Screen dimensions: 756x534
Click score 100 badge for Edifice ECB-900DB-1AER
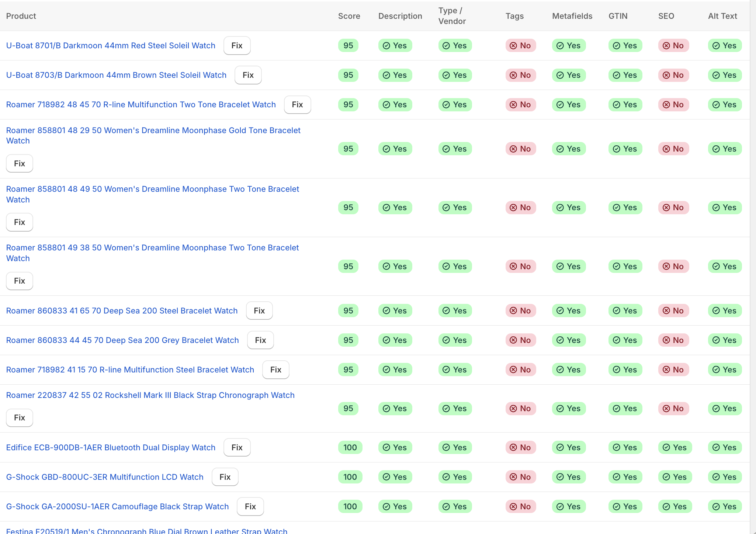point(350,447)
